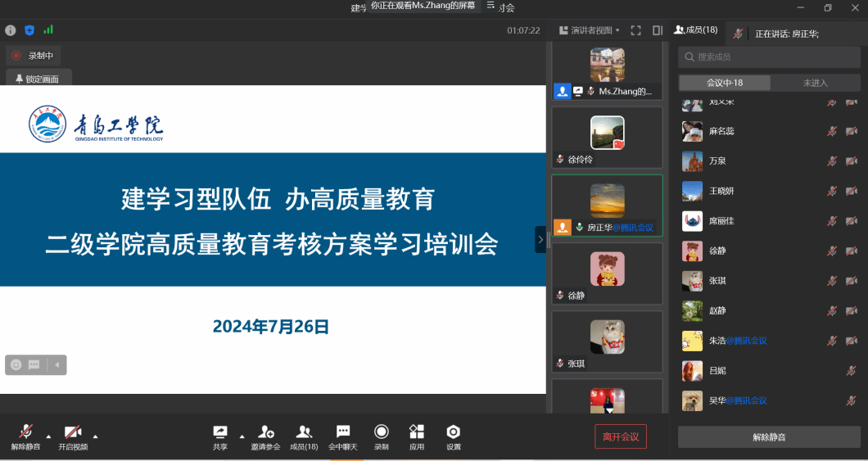The height and width of the screenshot is (461, 868).
Task: Click the Lock Screen (锁定画面) button
Action: 38,79
